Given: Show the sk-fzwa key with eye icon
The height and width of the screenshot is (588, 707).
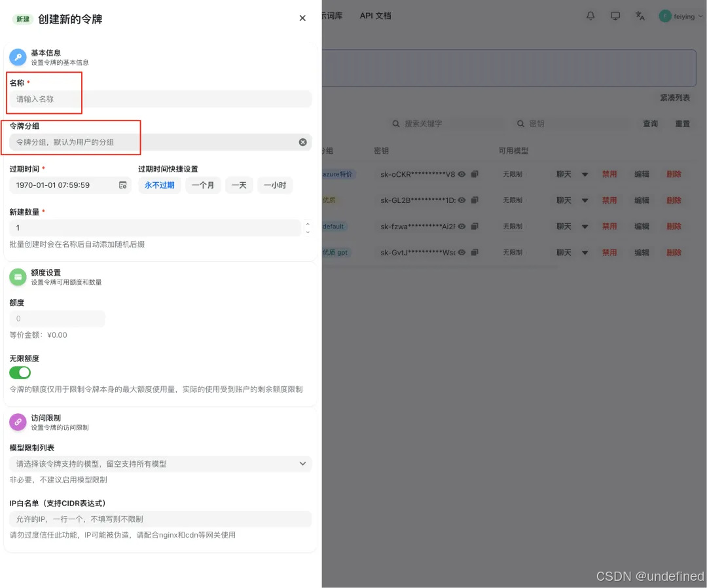Looking at the screenshot, I should tap(462, 227).
